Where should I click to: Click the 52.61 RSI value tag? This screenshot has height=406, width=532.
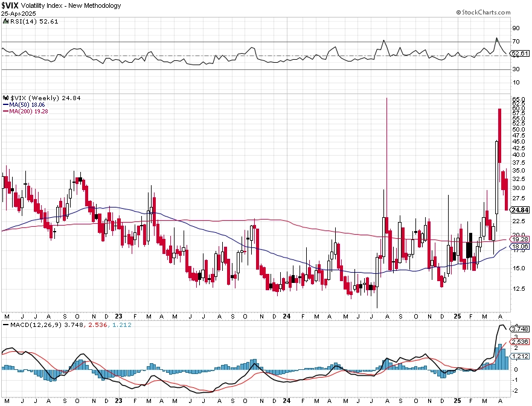(520, 54)
